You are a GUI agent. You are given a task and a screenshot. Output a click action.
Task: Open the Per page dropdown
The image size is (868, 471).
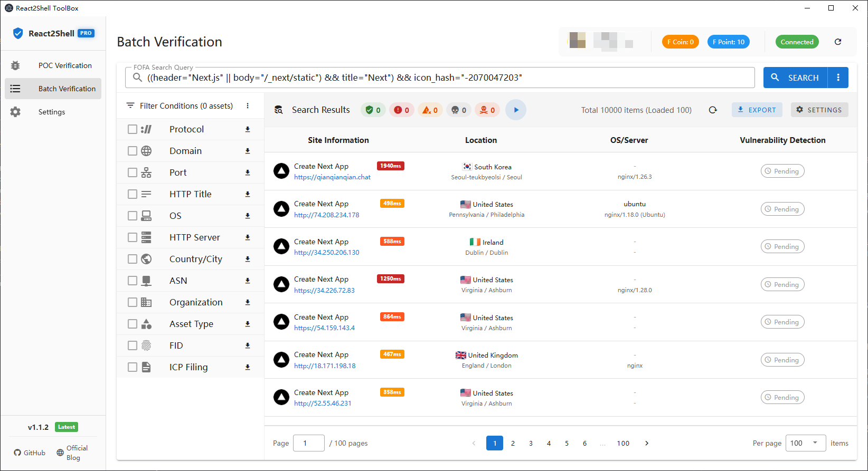[805, 443]
